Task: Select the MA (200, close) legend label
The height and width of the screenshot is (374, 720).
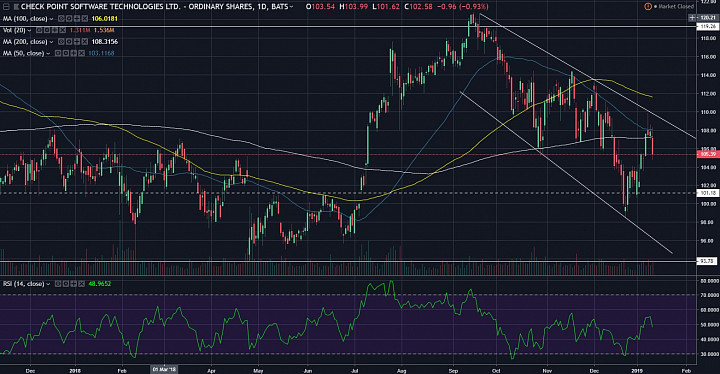Action: coord(25,42)
